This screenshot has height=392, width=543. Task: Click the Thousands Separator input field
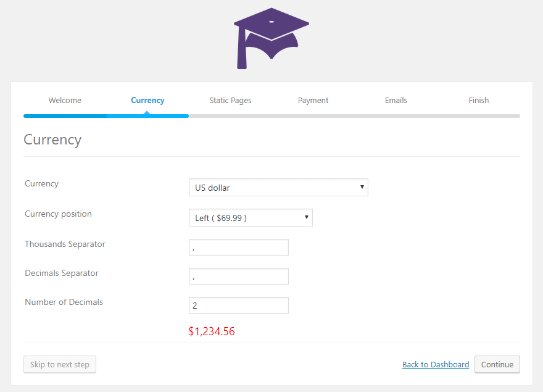click(x=238, y=247)
